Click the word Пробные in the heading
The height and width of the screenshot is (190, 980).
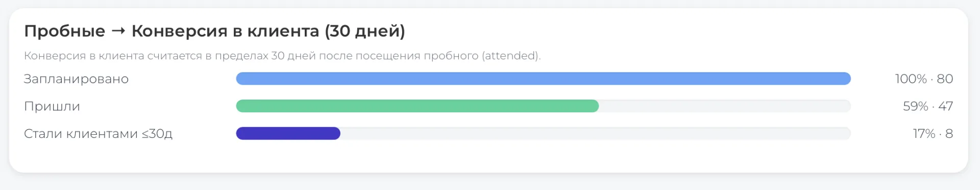pyautogui.click(x=64, y=31)
